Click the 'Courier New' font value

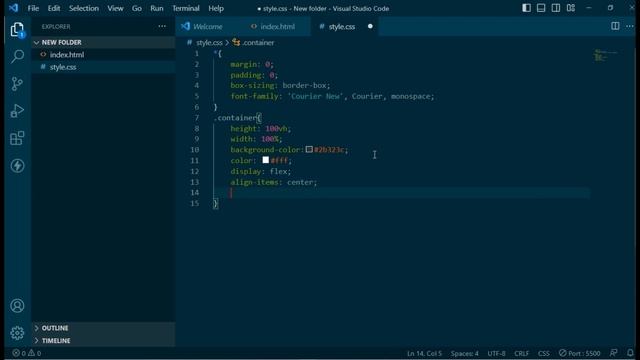(x=315, y=96)
